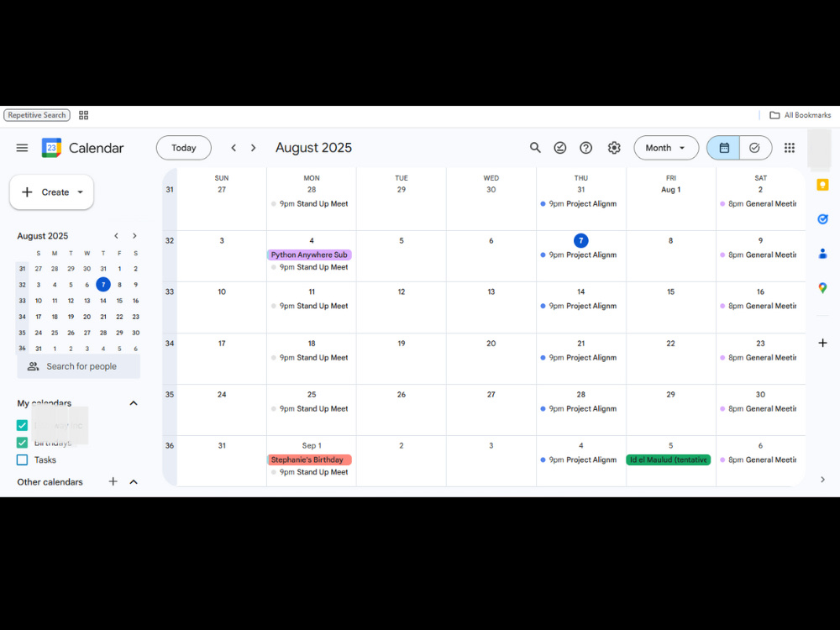Open 9pm Stand Up Meet on Monday 25
The height and width of the screenshot is (630, 840).
tap(310, 409)
